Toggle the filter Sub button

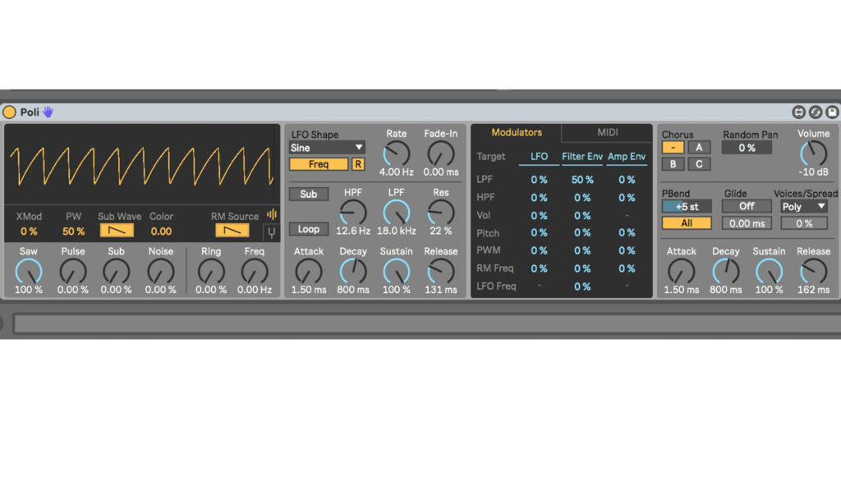pos(309,194)
